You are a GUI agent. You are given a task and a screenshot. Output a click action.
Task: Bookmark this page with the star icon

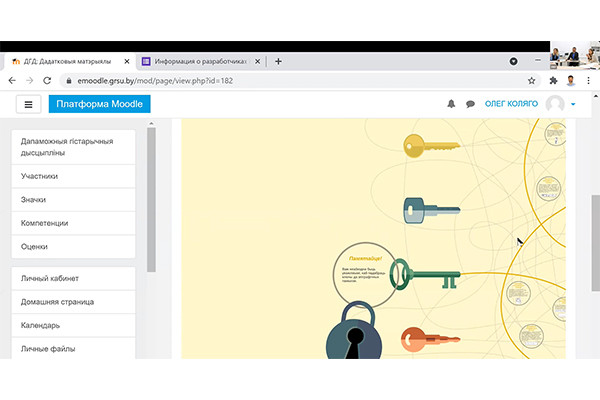tap(531, 80)
